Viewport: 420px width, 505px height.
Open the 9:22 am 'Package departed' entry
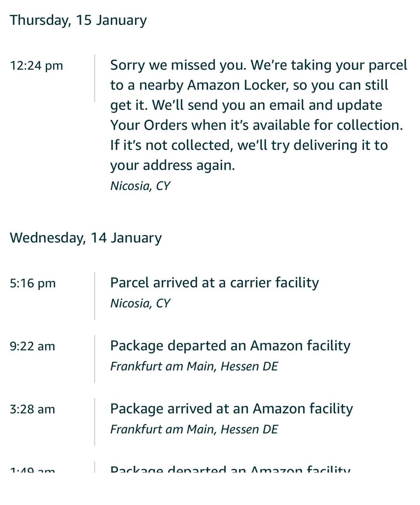[x=230, y=346]
